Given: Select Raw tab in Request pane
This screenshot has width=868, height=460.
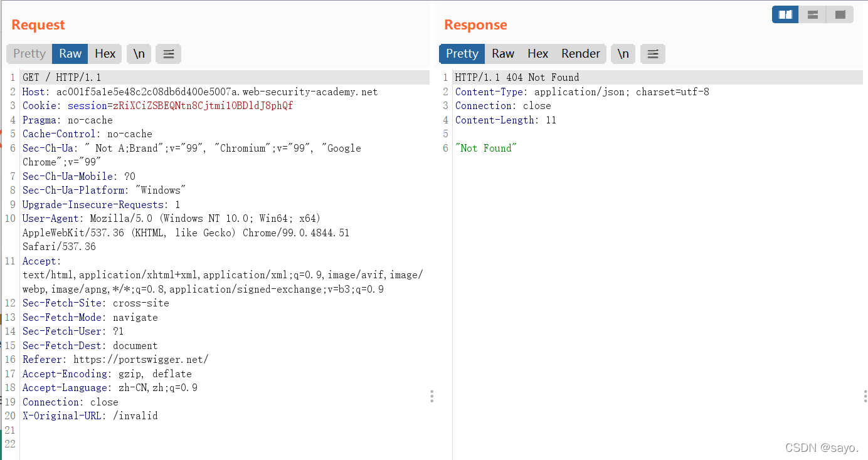Looking at the screenshot, I should (x=70, y=54).
